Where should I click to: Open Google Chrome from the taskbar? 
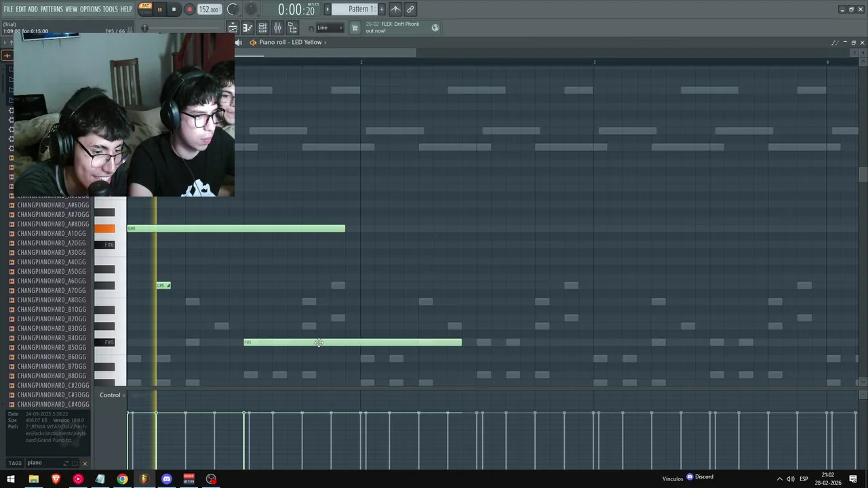[x=122, y=479]
